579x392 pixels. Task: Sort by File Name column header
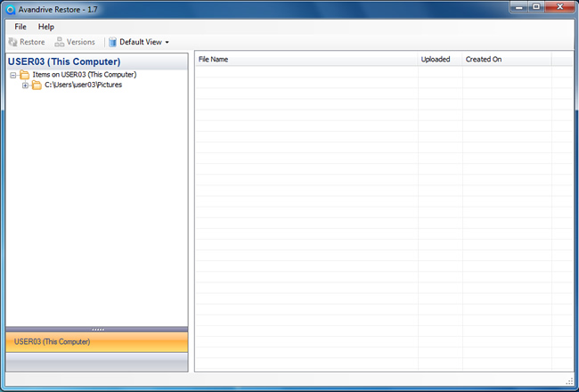point(214,60)
